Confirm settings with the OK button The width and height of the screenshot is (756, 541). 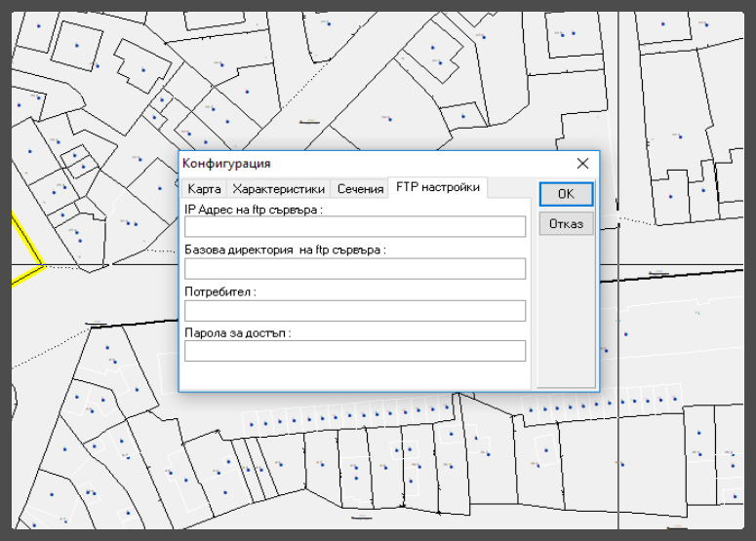pos(566,194)
